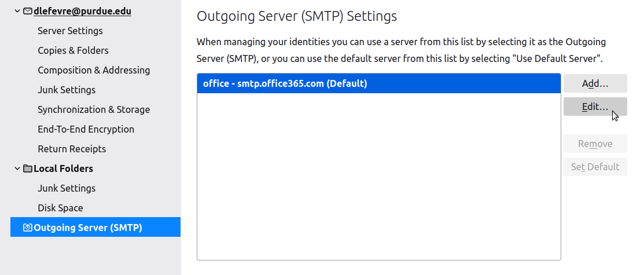Viewport: 644px width, 275px height.
Task: Click the Outgoing Server (SMTP) icon
Action: point(28,228)
